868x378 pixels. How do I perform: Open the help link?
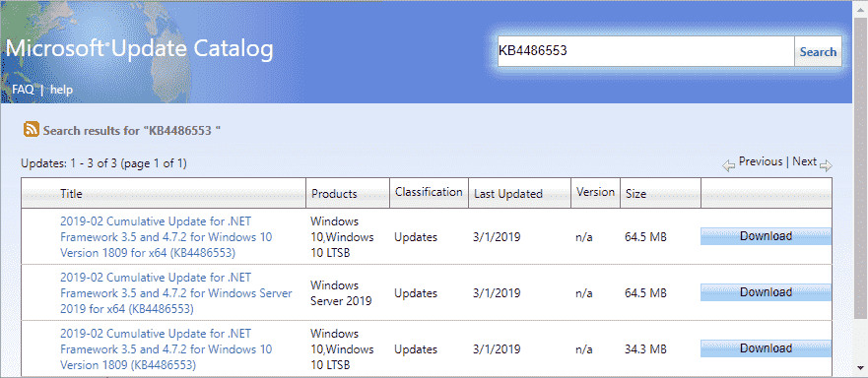[61, 90]
